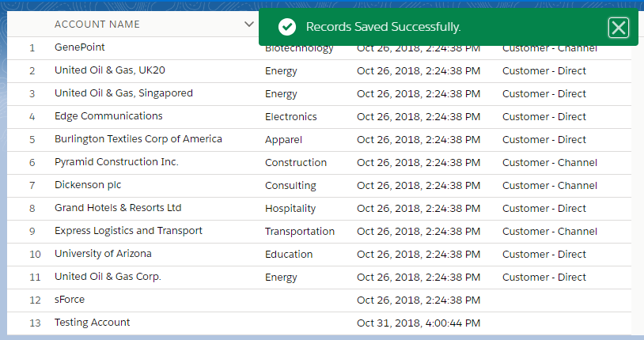Image resolution: width=644 pixels, height=340 pixels.
Task: Click the Hospitality industry cell
Action: (290, 209)
